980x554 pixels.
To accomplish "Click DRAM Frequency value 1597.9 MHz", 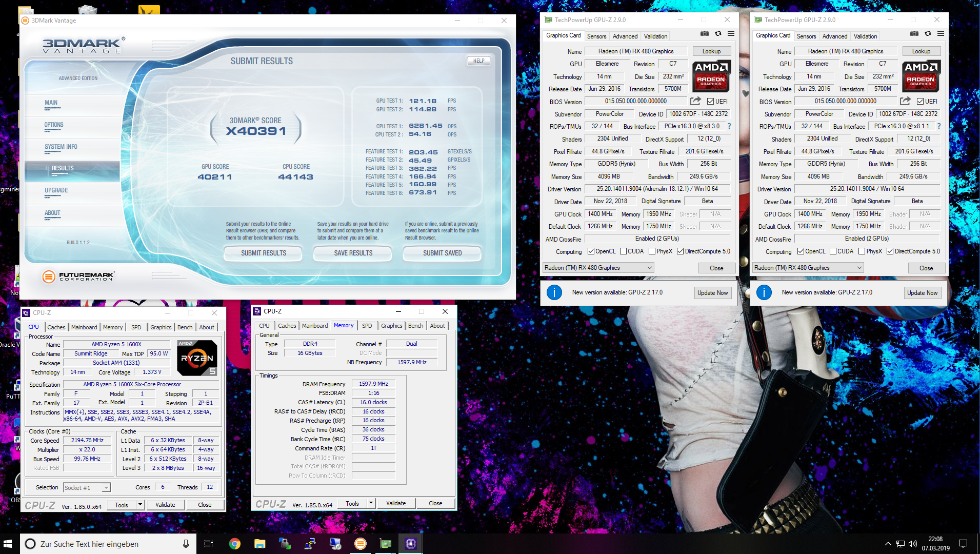I will 373,384.
